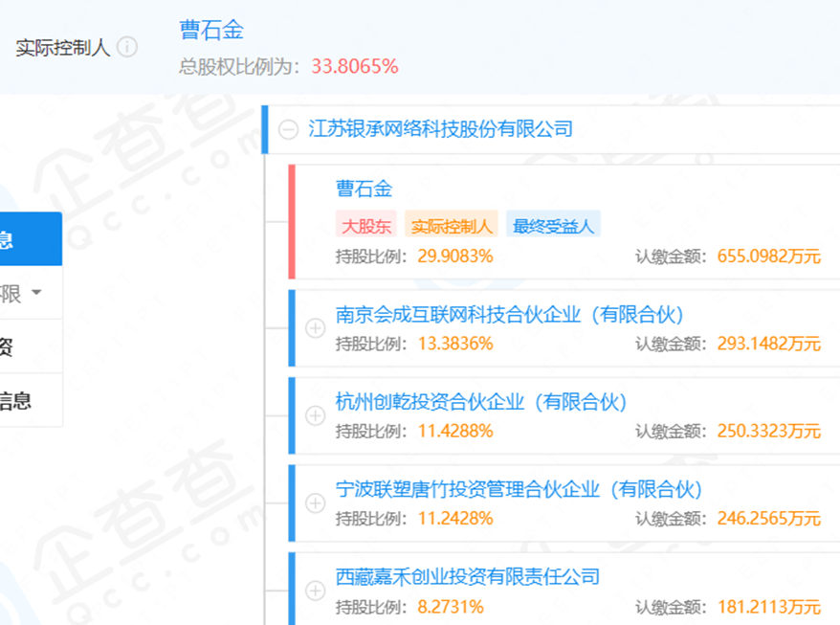Click the blue 最终受益人 tag
840x625 pixels.
point(553,226)
